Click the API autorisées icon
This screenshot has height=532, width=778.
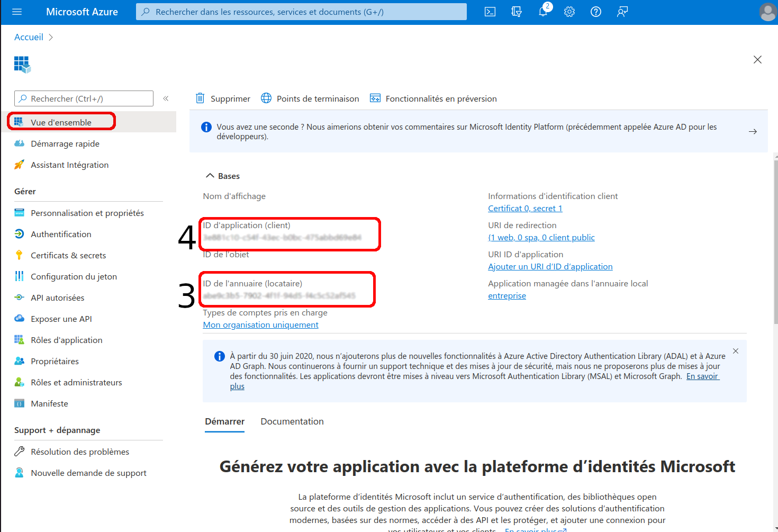pyautogui.click(x=20, y=297)
